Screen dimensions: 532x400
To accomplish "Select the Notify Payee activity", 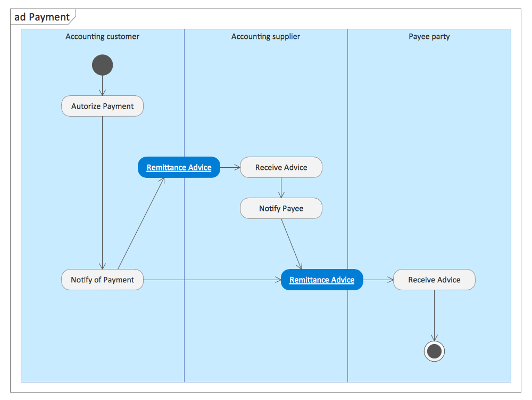I will pos(281,208).
